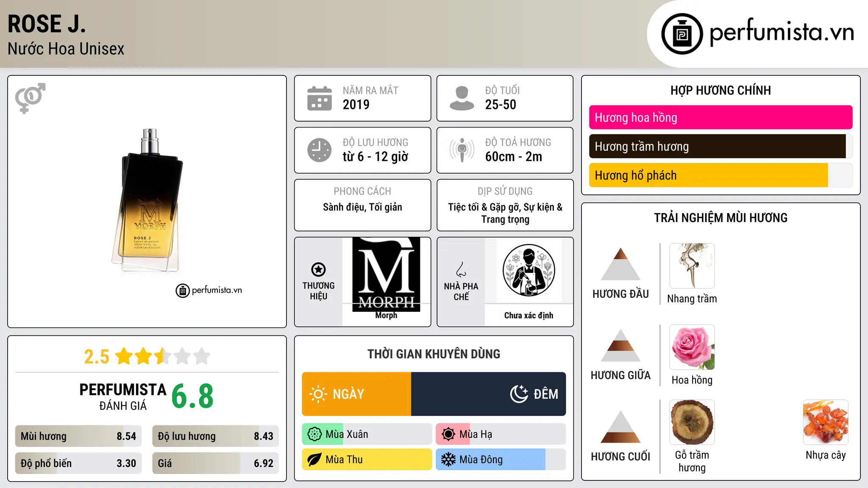Viewport: 868px width, 488px height.
Task: Click the Thời gian khuyên dùng heading
Action: click(x=434, y=354)
